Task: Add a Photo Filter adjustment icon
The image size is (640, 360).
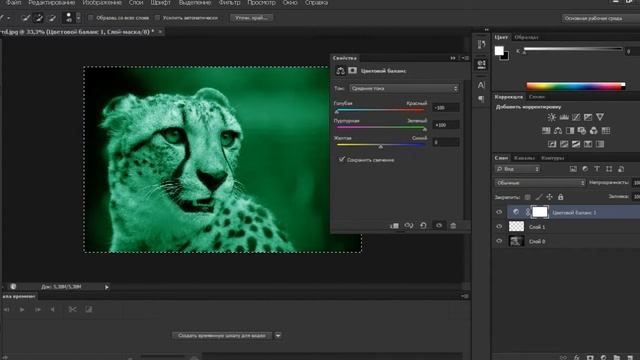Action: pyautogui.click(x=582, y=131)
